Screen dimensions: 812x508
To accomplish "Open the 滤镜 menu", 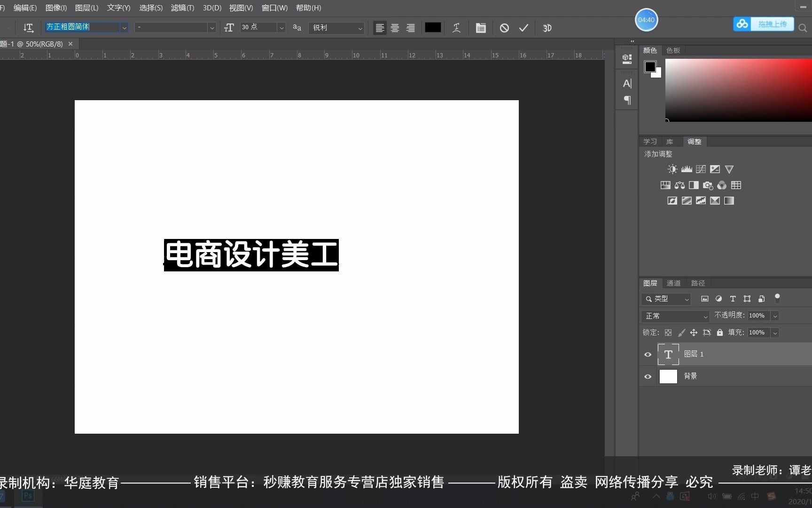I will [x=182, y=8].
